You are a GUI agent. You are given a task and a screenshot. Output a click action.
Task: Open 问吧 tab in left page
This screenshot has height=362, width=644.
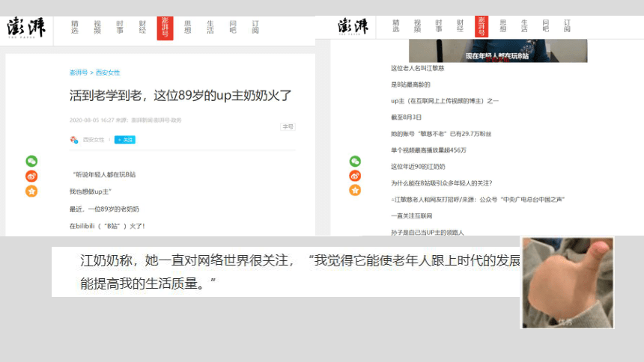[233, 27]
